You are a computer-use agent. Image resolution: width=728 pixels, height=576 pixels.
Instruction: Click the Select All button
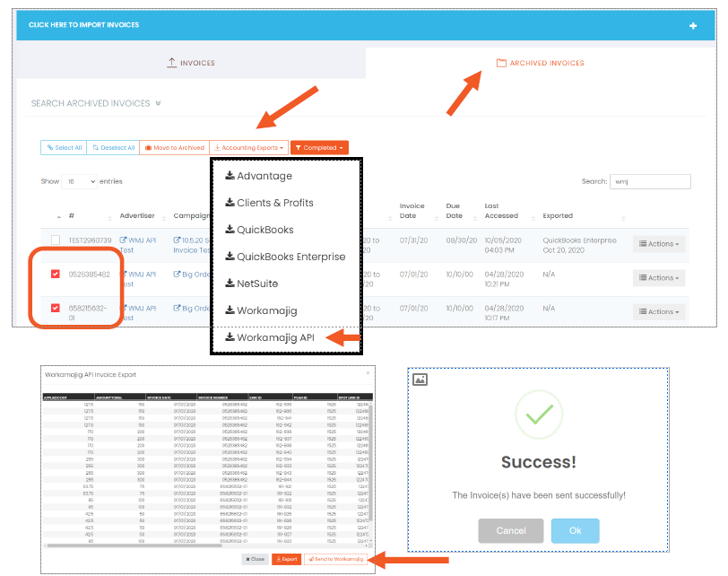(x=64, y=148)
